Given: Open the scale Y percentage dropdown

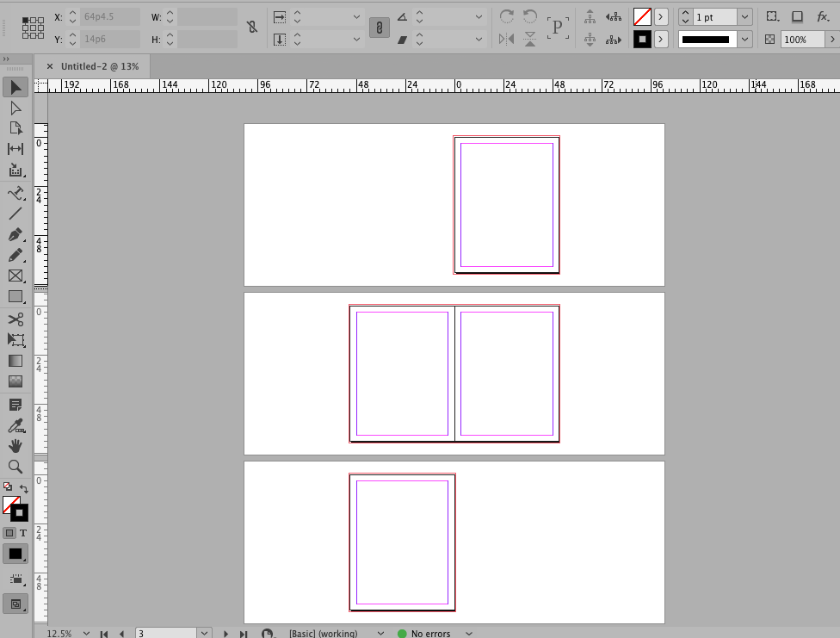Looking at the screenshot, I should pos(356,39).
